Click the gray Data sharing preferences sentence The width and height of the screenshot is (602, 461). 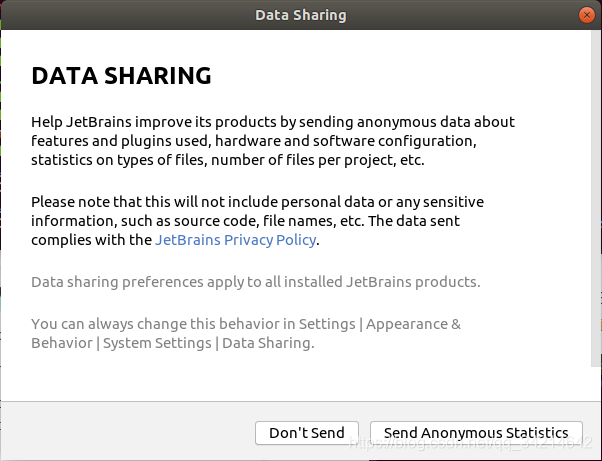click(x=255, y=282)
